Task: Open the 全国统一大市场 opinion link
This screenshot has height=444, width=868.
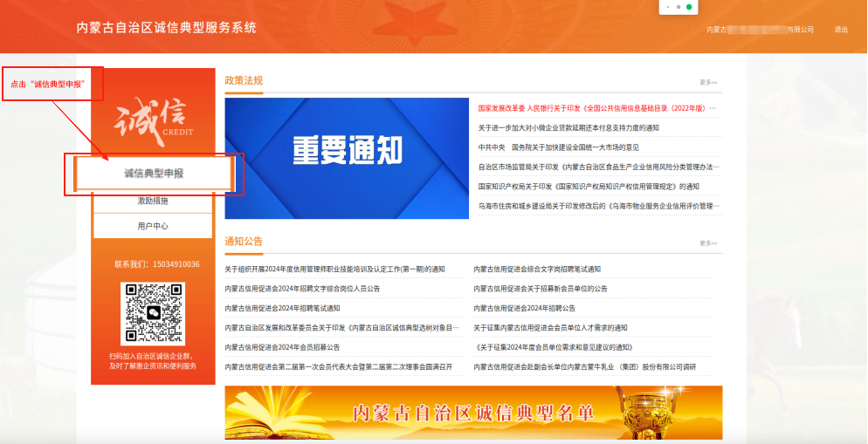Action: 558,147
